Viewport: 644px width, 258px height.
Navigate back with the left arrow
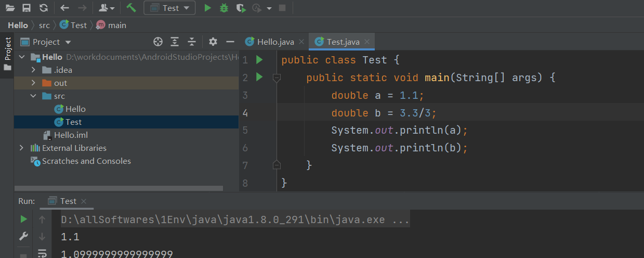click(x=64, y=8)
